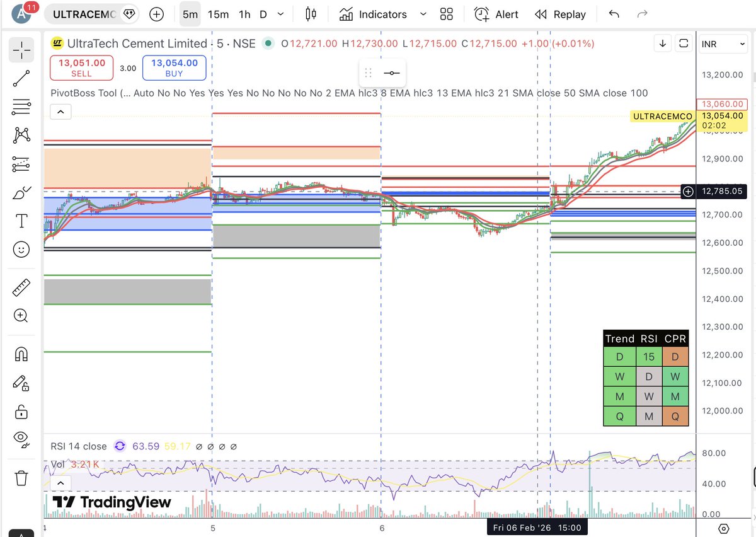This screenshot has width=756, height=537.
Task: Toggle the maximize chart pane button
Action: [x=683, y=43]
